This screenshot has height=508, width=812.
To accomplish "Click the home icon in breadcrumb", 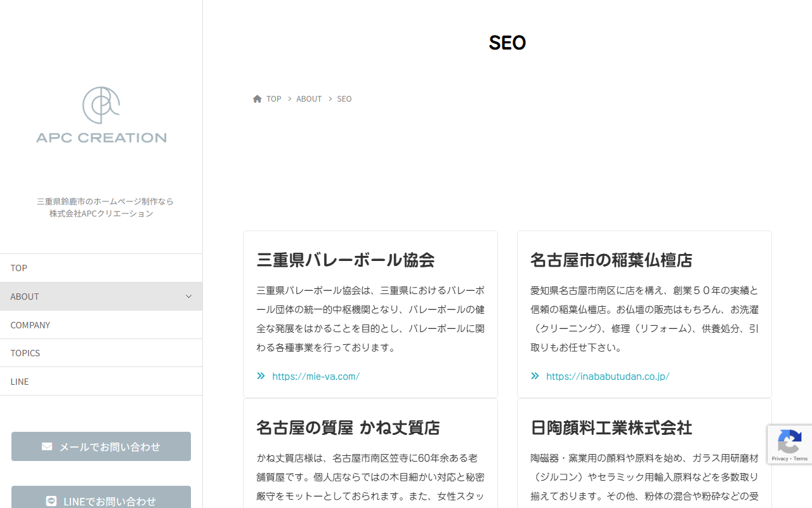I will [x=257, y=99].
